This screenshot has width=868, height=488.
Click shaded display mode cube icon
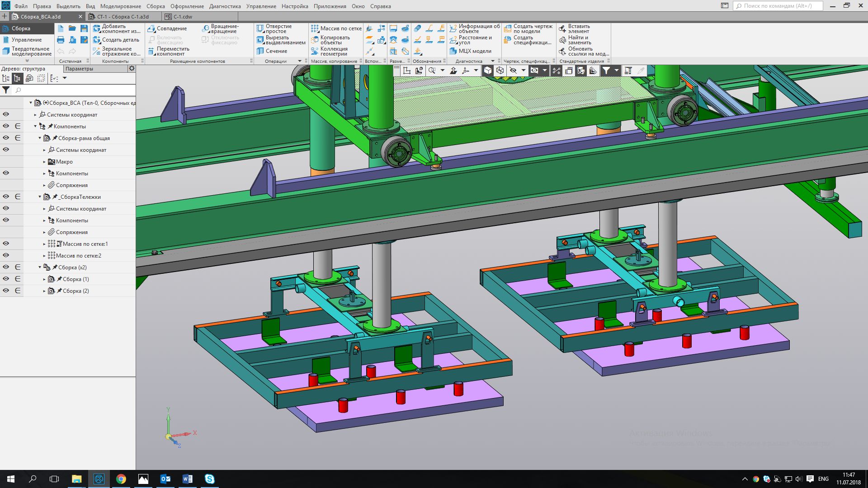coord(488,70)
